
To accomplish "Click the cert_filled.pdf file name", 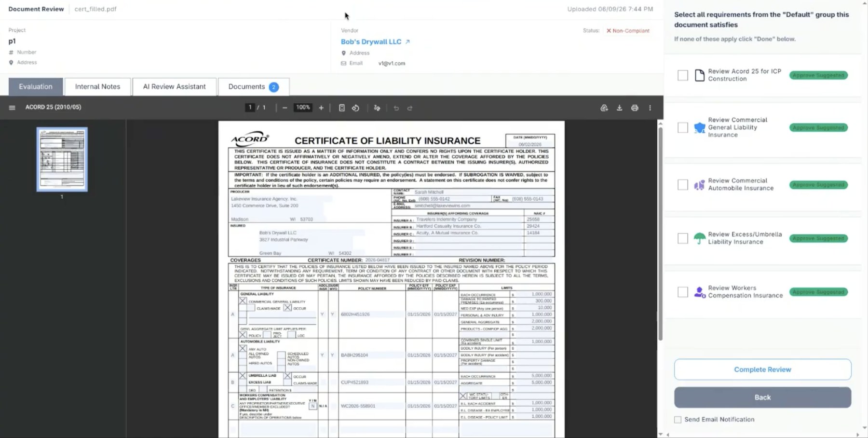I will coord(95,9).
